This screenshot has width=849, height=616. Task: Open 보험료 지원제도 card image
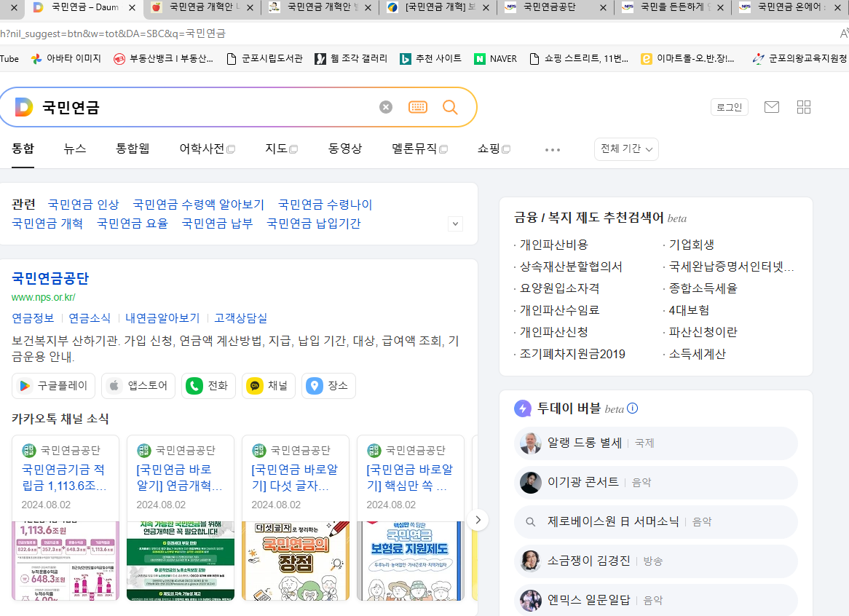411,561
